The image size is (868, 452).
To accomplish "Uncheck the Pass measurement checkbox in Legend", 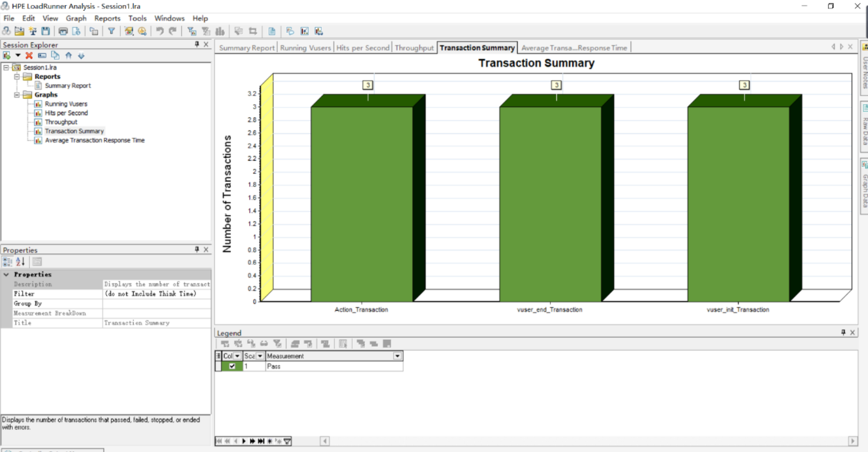I will tap(232, 366).
